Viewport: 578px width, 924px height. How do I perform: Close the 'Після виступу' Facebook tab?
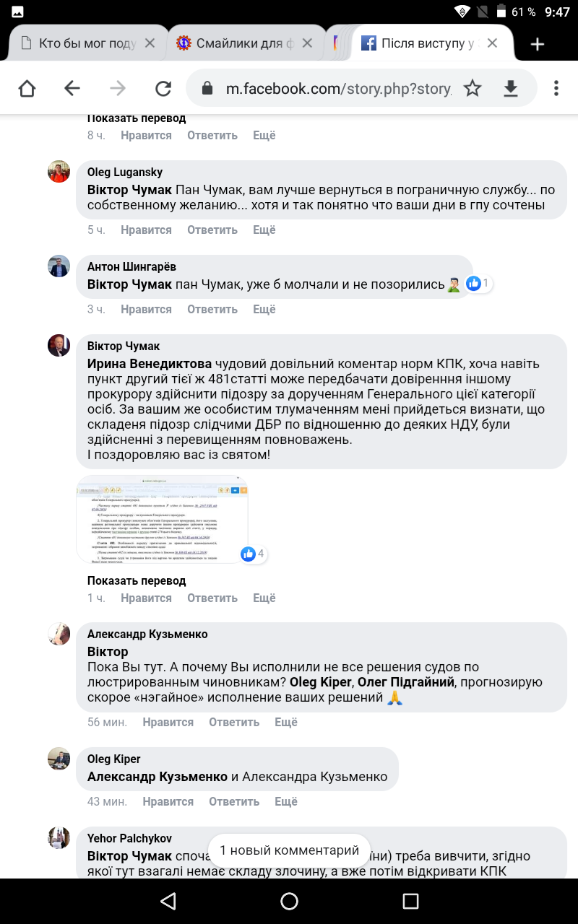click(492, 43)
